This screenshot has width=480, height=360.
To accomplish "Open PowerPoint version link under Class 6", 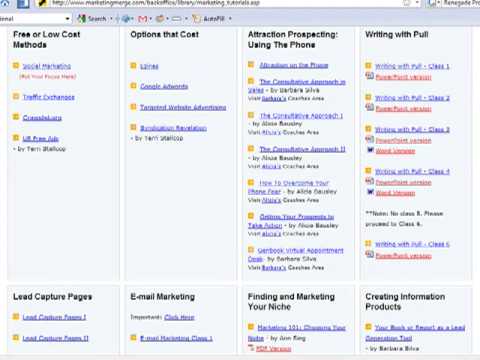I will point(404,256).
